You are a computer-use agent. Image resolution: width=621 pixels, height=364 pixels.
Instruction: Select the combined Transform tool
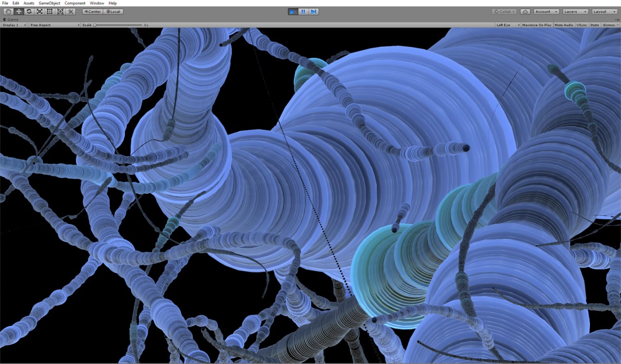tap(60, 11)
